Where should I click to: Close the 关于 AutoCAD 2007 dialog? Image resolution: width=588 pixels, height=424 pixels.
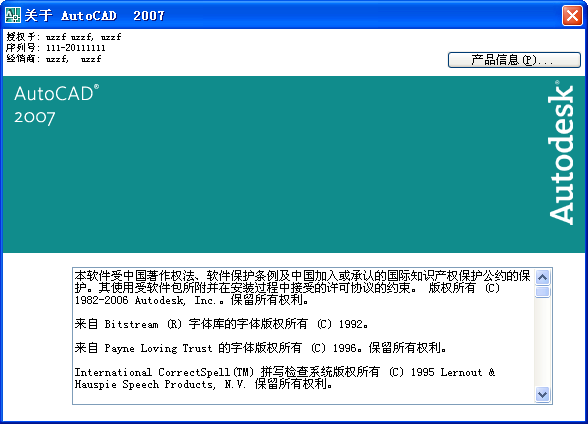pos(572,16)
